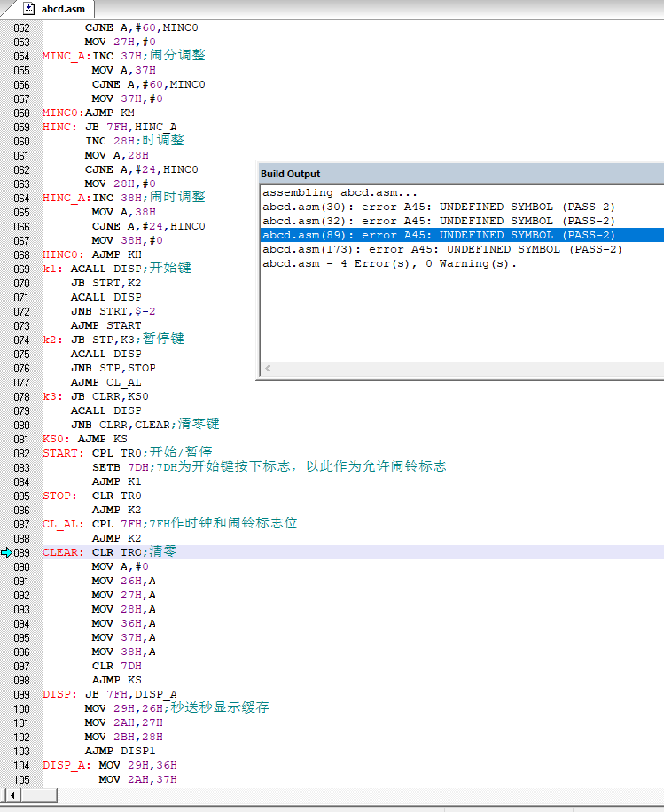Select the highlighted abcd.asm(89) error line
This screenshot has height=812, width=664.
(462, 235)
